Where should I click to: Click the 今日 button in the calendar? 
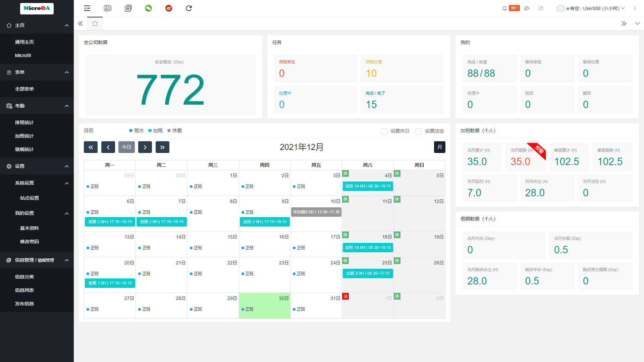(126, 147)
